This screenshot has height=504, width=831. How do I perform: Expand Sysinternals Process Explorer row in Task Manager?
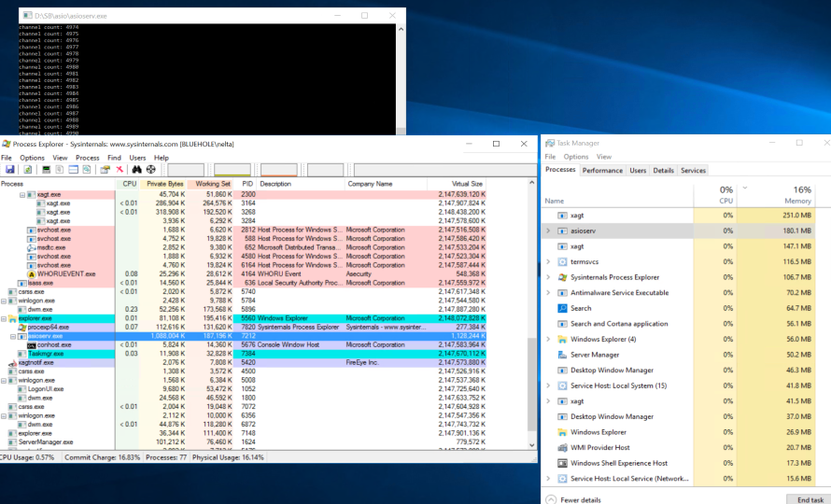pyautogui.click(x=548, y=277)
